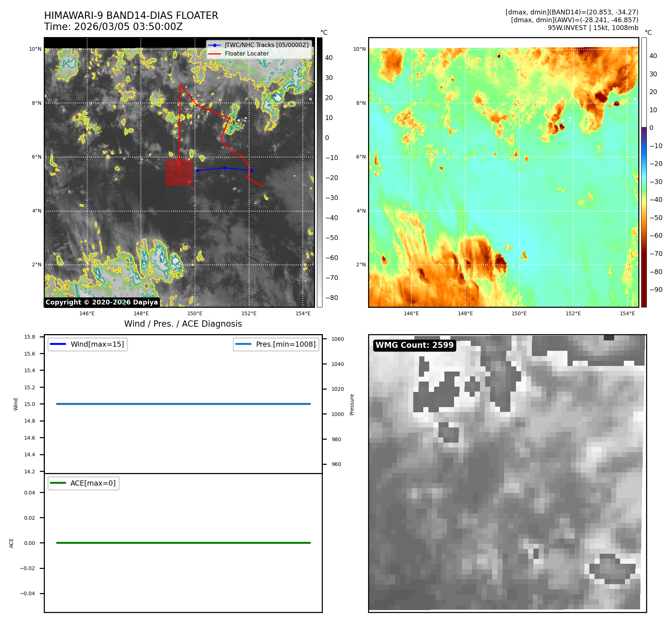
Task: Click the grayscale temperature colorbar of left map
Action: click(320, 172)
